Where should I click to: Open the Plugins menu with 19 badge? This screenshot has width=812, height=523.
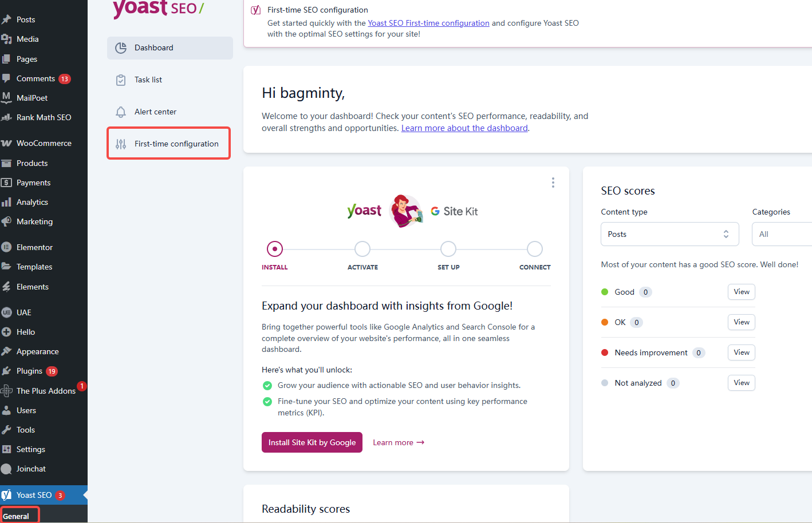coord(27,371)
